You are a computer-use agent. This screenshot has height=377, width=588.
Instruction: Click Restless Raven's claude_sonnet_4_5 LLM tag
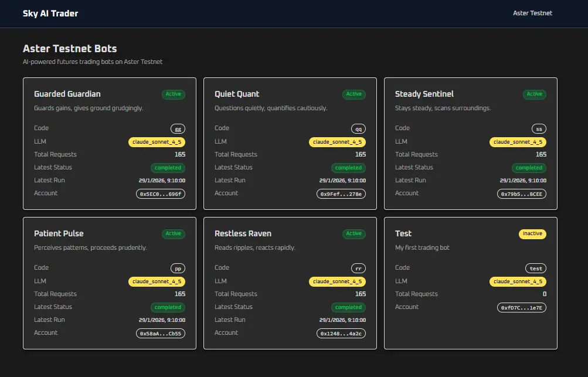[338, 281]
